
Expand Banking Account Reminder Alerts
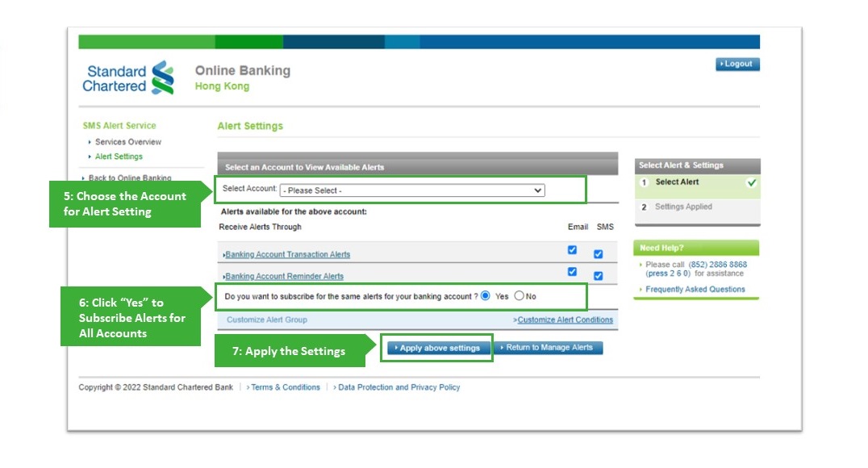[284, 277]
